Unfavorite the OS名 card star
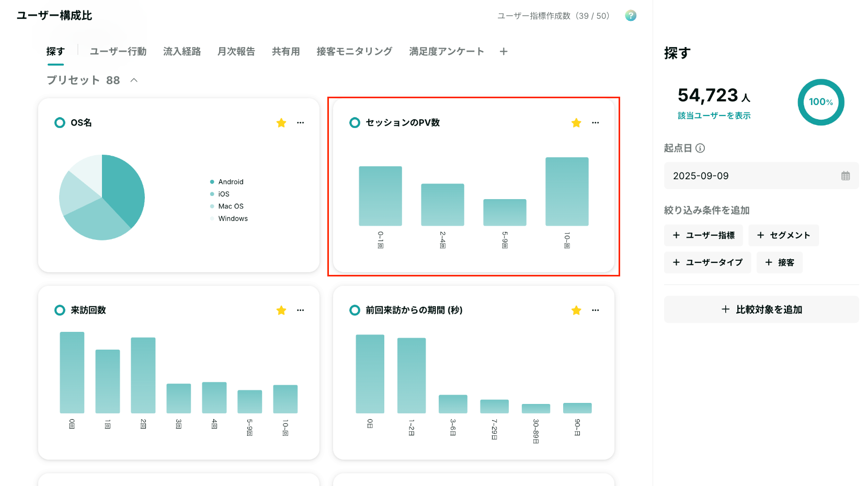The width and height of the screenshot is (868, 486). point(281,123)
